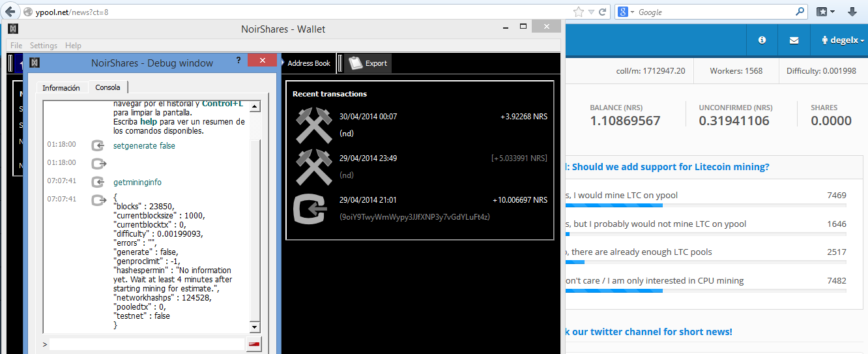The width and height of the screenshot is (868, 354).
Task: Open the wallet File menu
Action: click(16, 46)
